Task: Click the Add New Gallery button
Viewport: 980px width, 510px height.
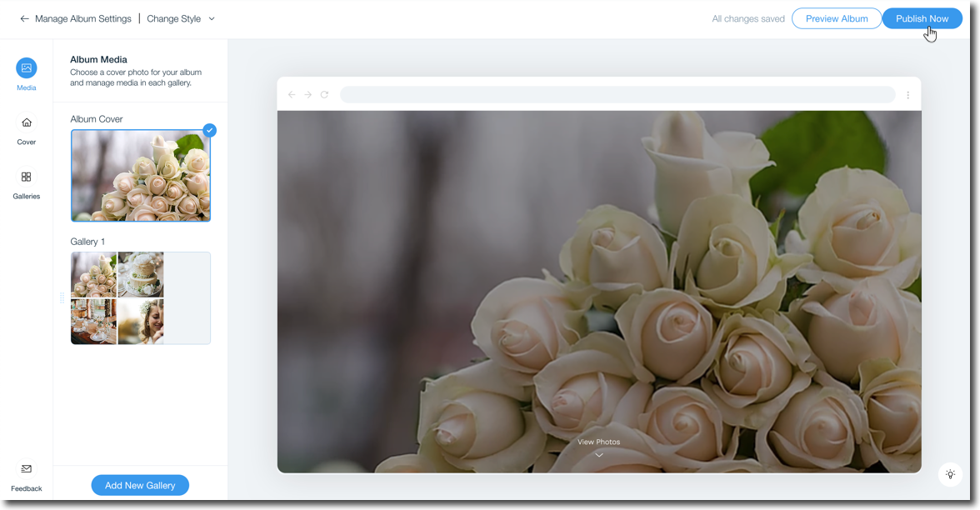Action: (140, 486)
